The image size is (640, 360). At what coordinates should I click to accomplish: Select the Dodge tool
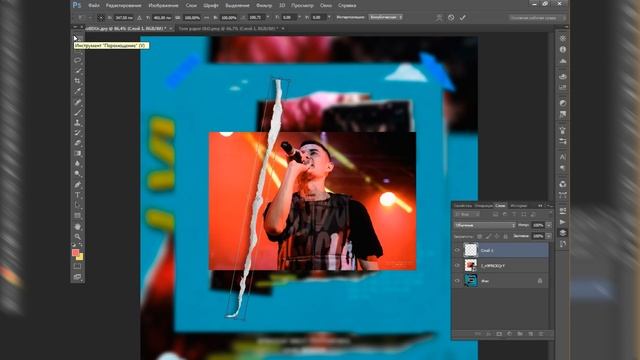pyautogui.click(x=77, y=174)
